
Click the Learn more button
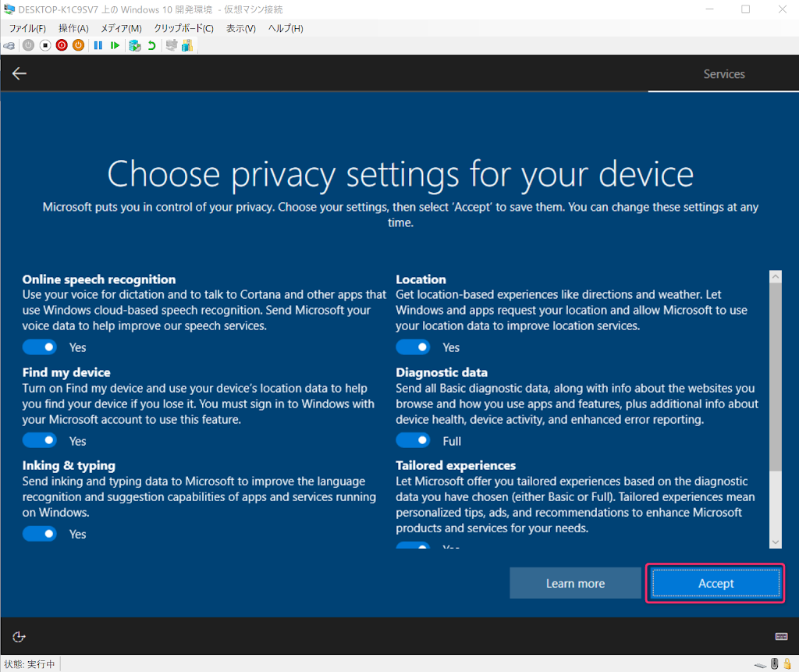tap(575, 583)
